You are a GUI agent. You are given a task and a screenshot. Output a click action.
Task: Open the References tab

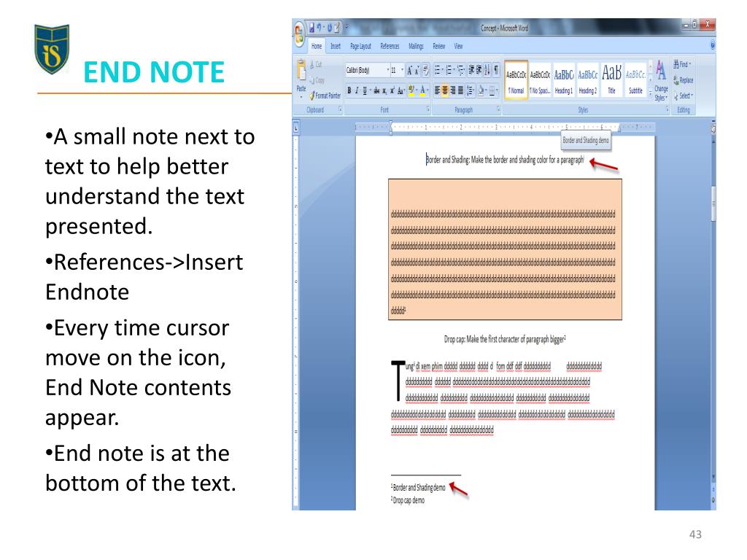pos(390,46)
